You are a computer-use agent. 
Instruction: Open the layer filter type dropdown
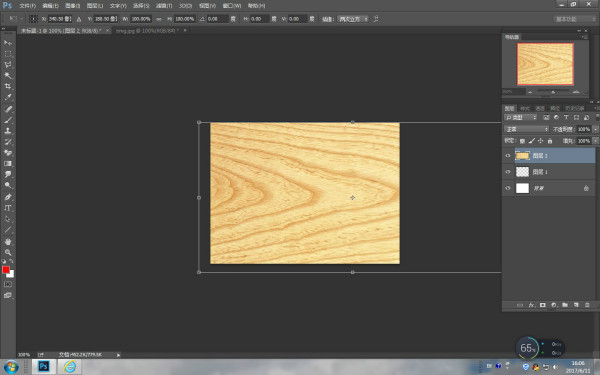(x=520, y=117)
